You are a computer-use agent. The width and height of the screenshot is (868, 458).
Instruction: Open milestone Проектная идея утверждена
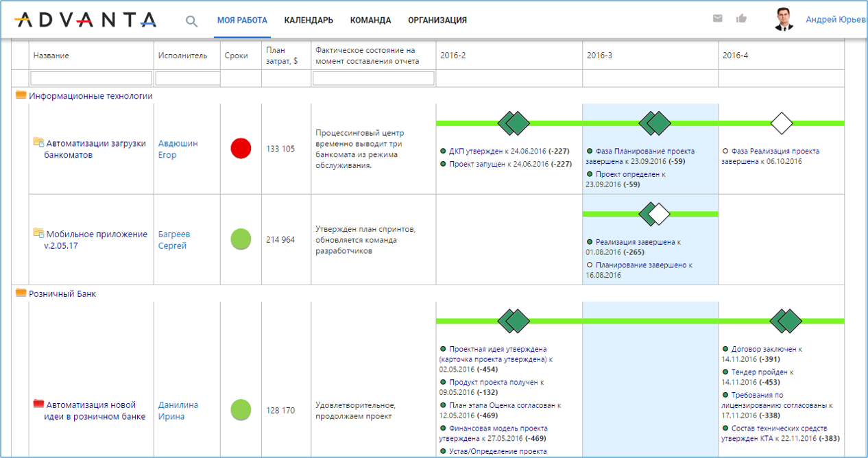(x=496, y=359)
